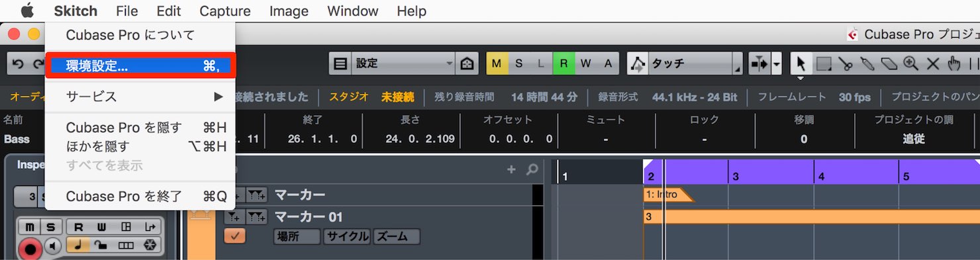Toggle the W write automation button in toolbar
Image resolution: width=980 pixels, height=260 pixels.
585,64
